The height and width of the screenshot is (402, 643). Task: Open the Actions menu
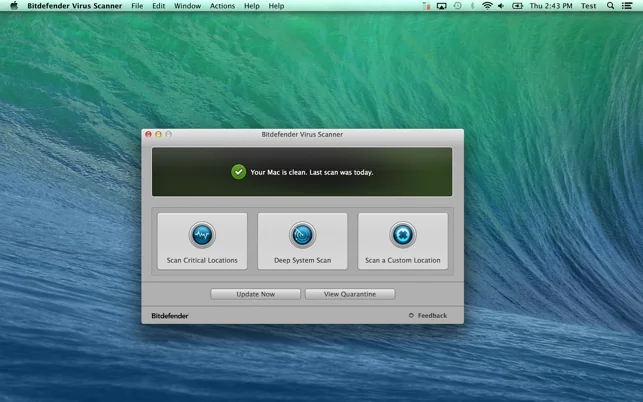point(222,6)
